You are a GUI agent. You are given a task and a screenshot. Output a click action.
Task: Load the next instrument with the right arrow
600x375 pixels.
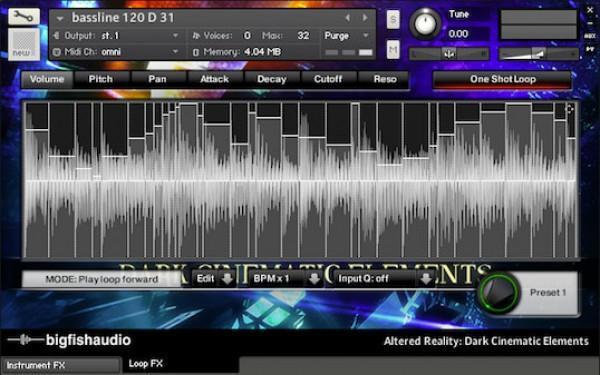365,18
